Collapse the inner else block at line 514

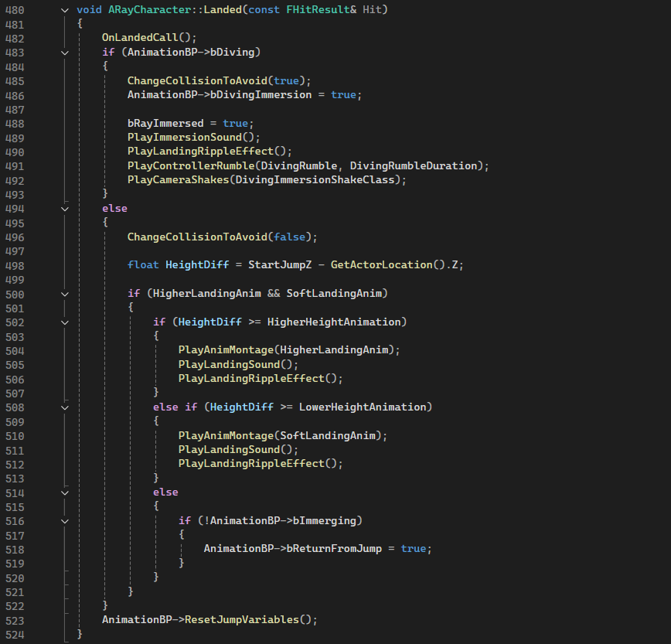click(x=65, y=492)
